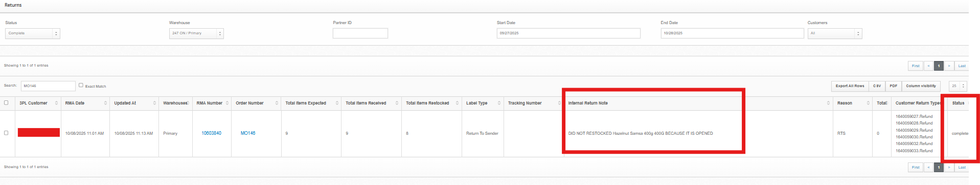The width and height of the screenshot is (980, 185).
Task: Sort by the Order Number column
Action: click(x=257, y=103)
